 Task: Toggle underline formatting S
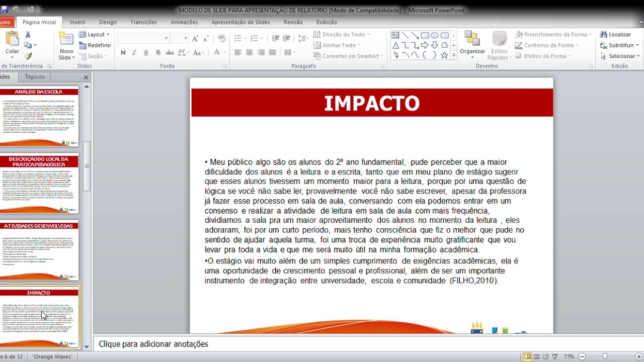pos(146,52)
